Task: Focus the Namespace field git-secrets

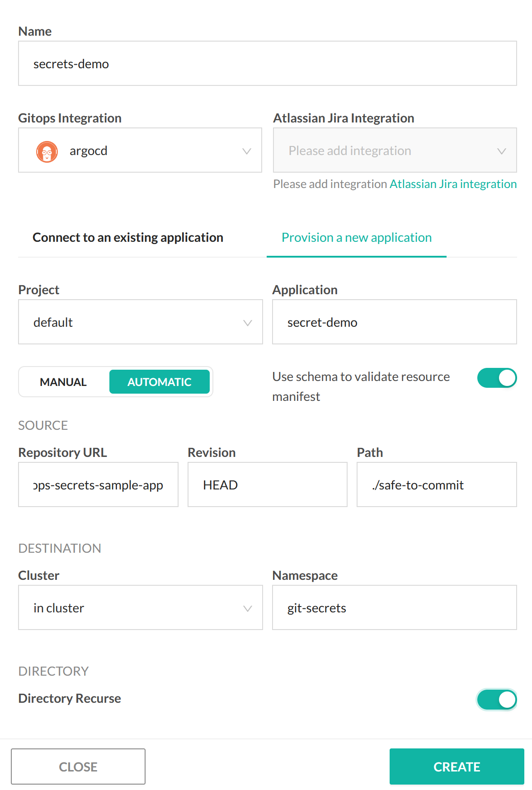Action: 395,607
